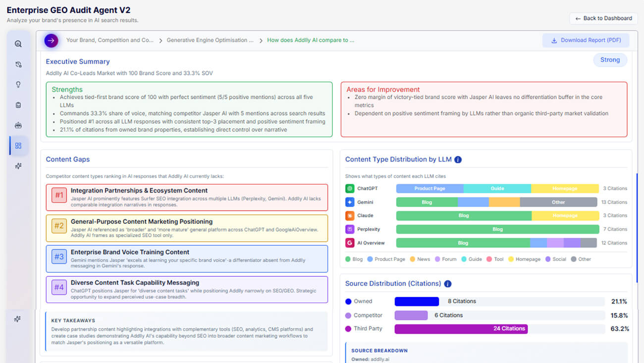Open the lightbulb insights icon in sidebar

(x=18, y=85)
